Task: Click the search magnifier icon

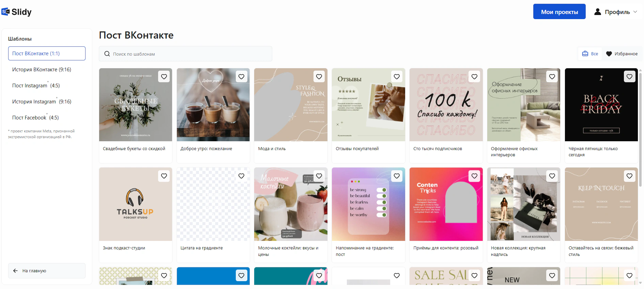Action: (x=107, y=54)
